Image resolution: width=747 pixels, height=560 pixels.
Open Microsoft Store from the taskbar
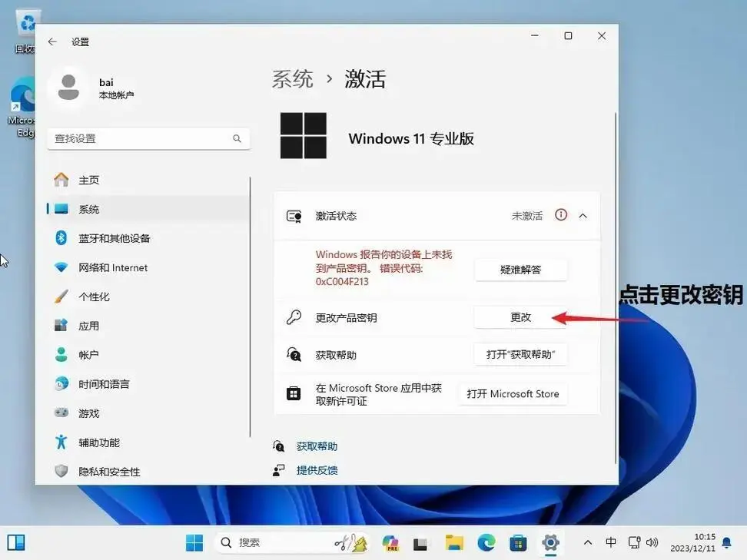click(519, 543)
